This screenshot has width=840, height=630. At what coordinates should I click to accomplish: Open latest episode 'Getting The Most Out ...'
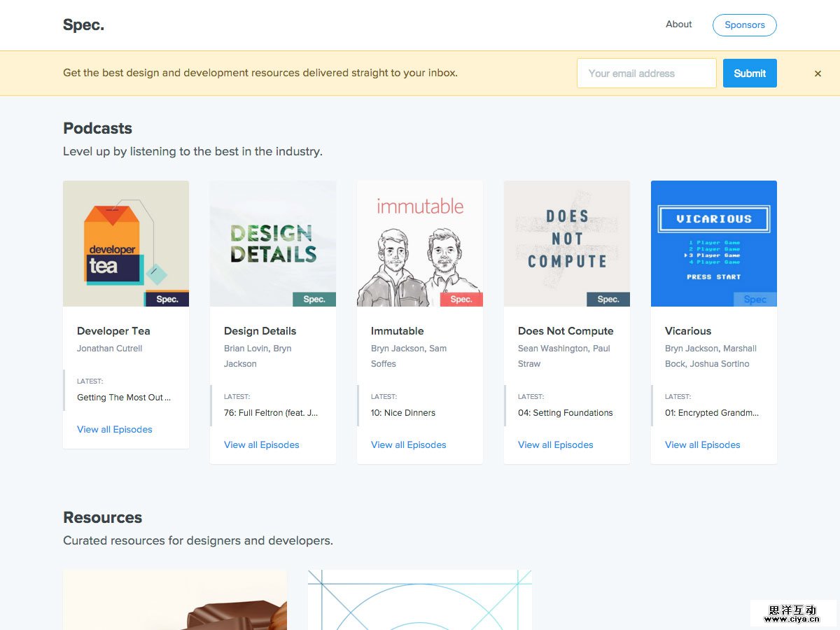pyautogui.click(x=124, y=398)
